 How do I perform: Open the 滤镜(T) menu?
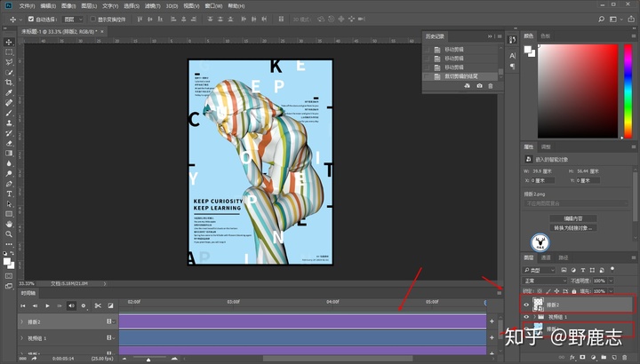coord(153,5)
